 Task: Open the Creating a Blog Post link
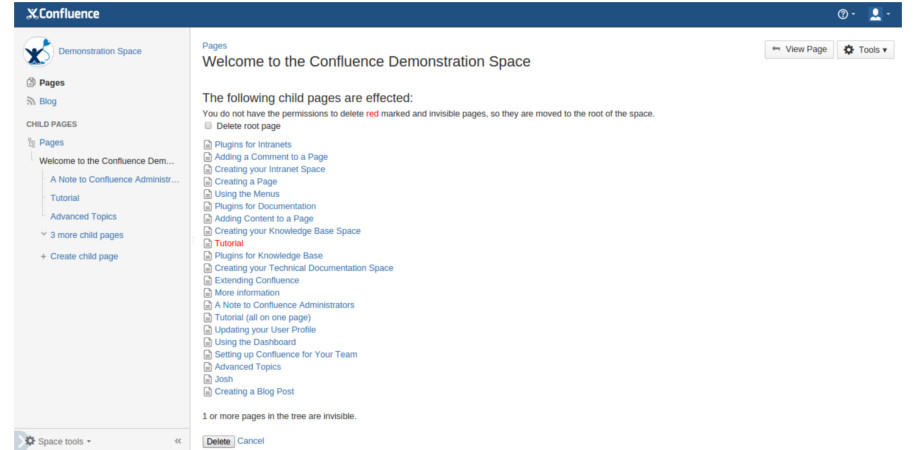coord(254,391)
